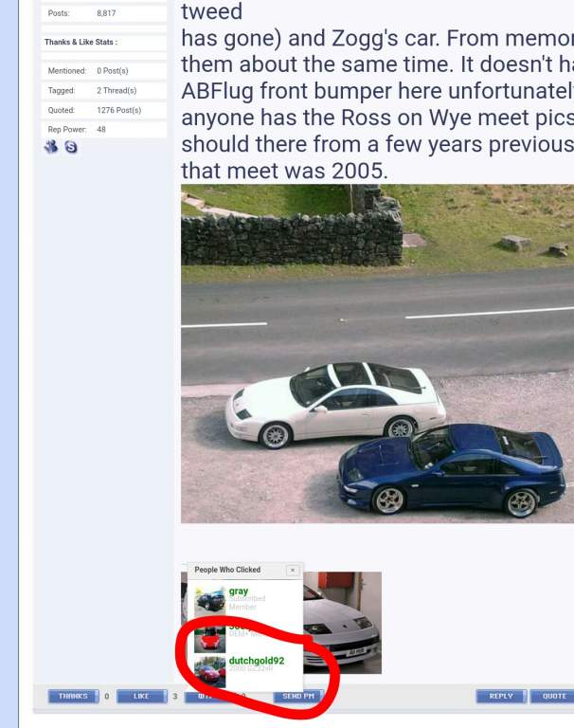This screenshot has width=574, height=728.
Task: Click the MSN messenger icon under Rep Power
Action: tap(51, 147)
